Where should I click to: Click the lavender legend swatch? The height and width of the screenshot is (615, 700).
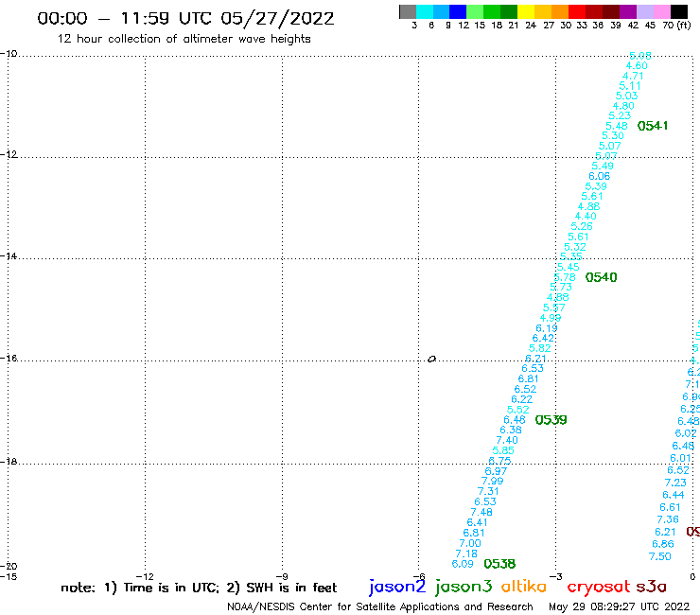click(x=645, y=11)
